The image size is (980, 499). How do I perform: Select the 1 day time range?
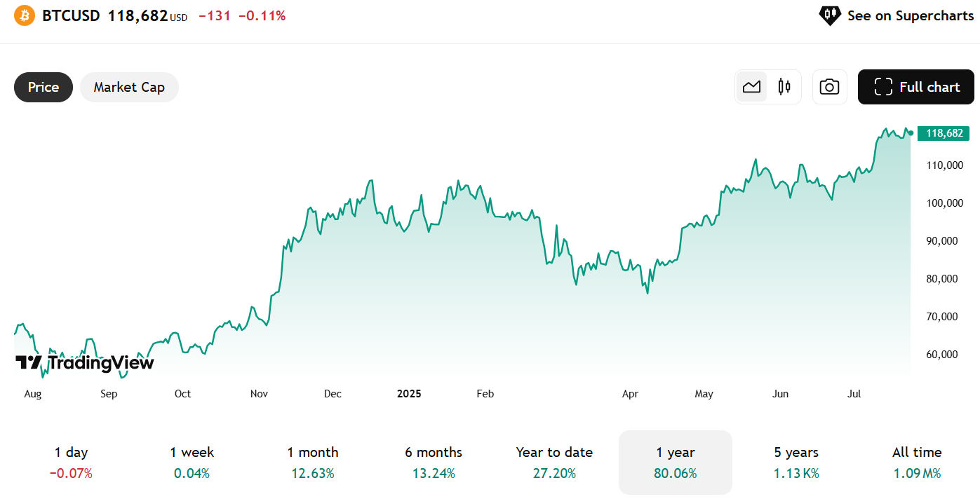(71, 462)
